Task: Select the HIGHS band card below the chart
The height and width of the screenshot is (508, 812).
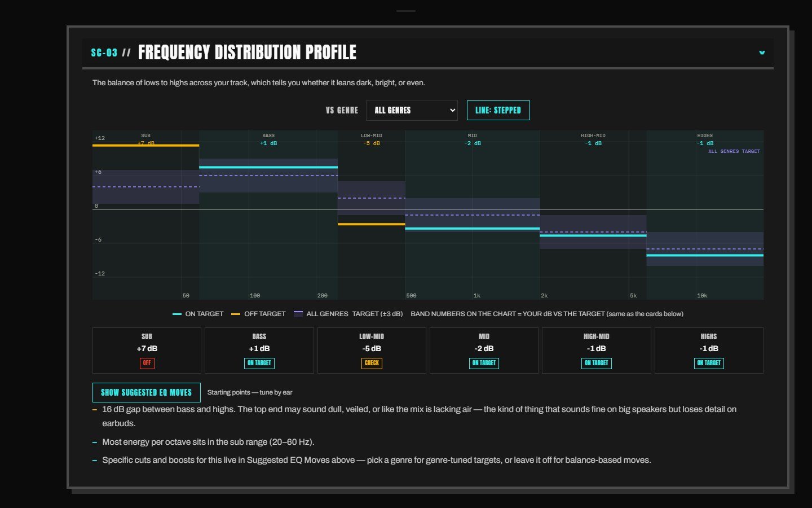Action: tap(709, 351)
